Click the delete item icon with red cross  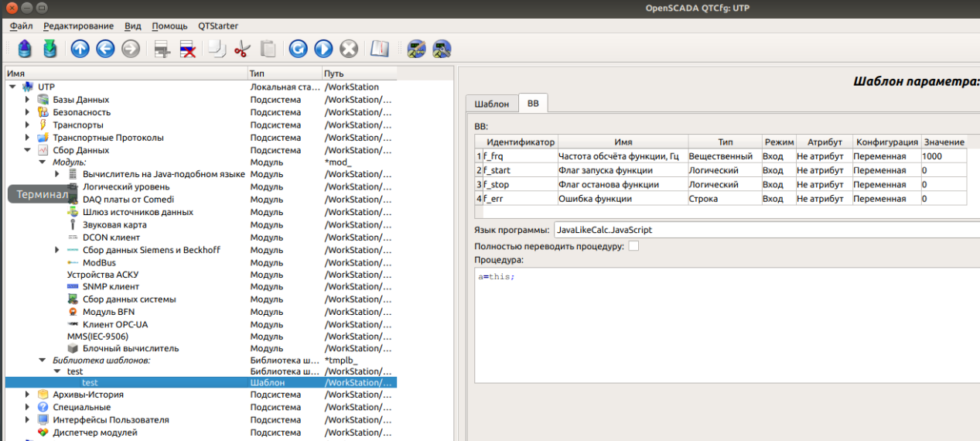tap(188, 49)
